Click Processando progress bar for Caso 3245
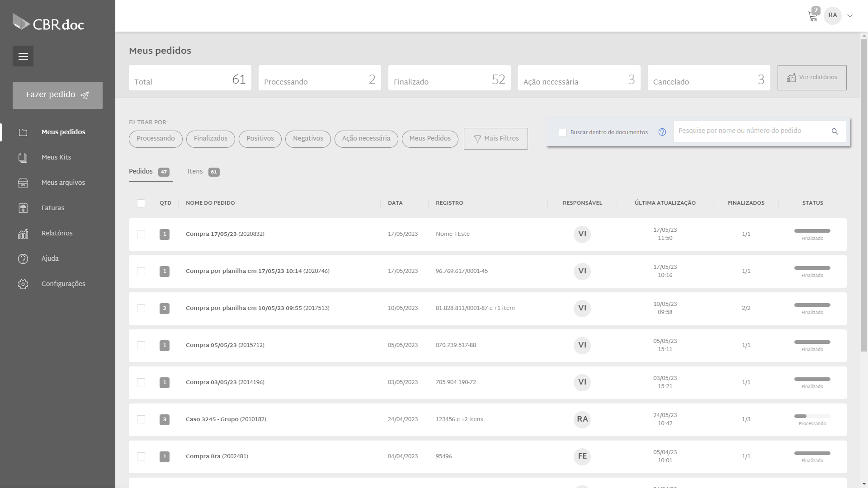Image resolution: width=868 pixels, height=488 pixels. (812, 416)
